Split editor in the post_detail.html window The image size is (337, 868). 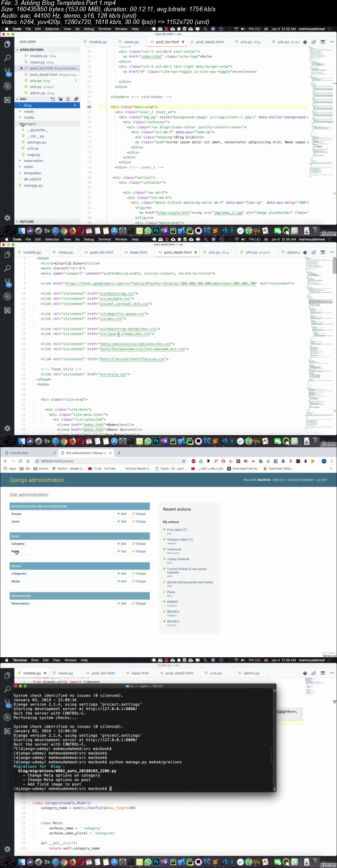pos(323,252)
